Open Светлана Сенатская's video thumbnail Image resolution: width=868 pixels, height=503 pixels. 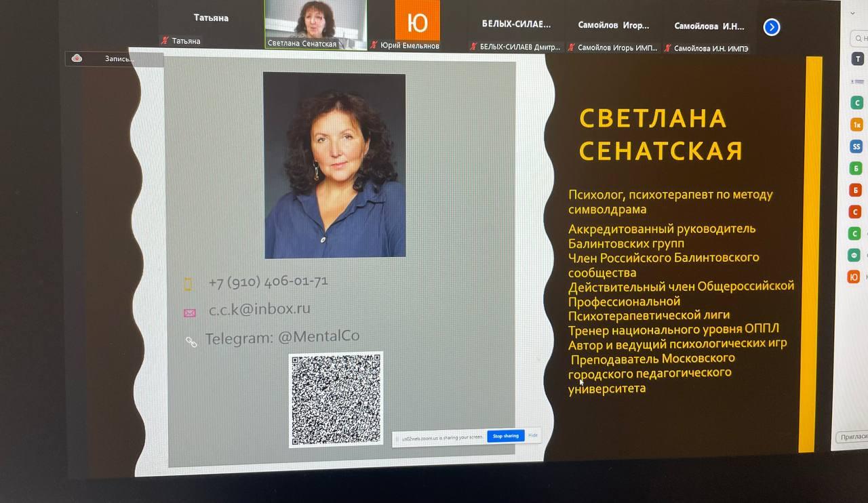[x=315, y=24]
